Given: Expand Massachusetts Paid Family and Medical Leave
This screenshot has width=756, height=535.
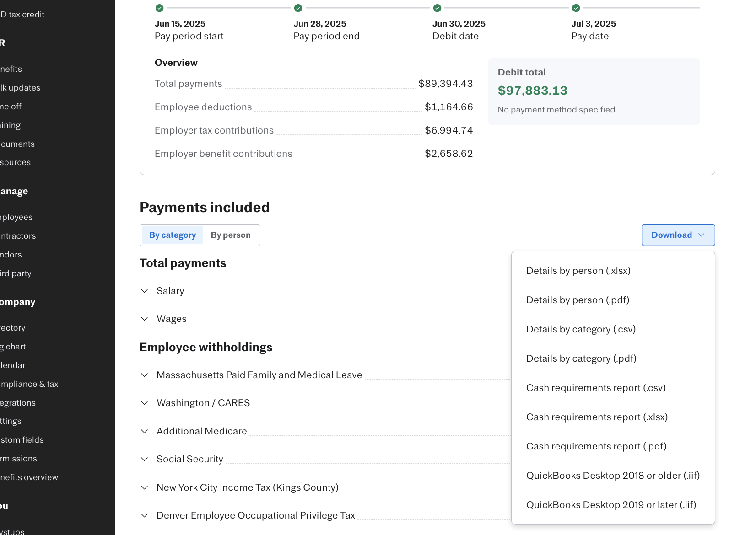Looking at the screenshot, I should [x=145, y=375].
